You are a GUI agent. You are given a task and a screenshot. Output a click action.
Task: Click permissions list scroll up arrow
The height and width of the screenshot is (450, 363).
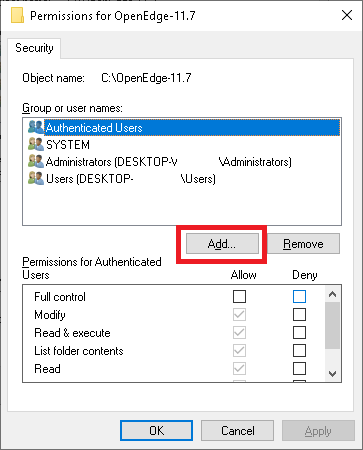click(x=332, y=294)
